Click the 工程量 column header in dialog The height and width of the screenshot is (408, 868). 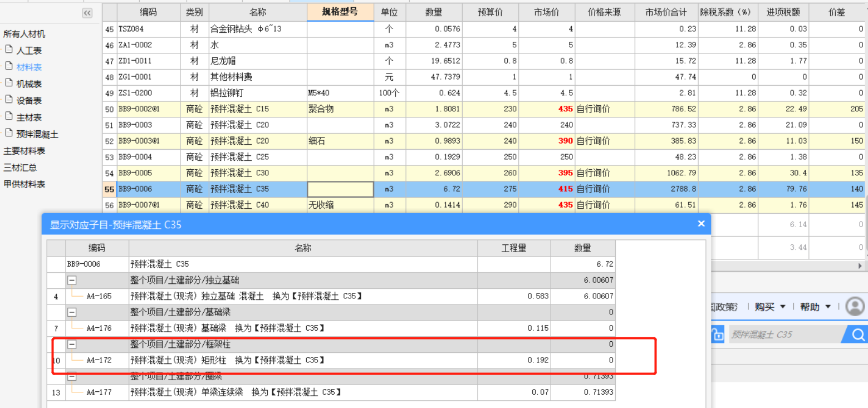coord(514,248)
